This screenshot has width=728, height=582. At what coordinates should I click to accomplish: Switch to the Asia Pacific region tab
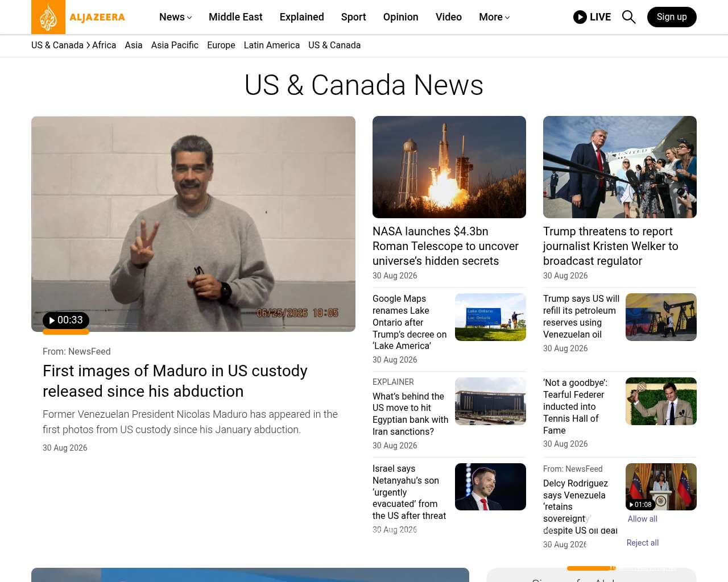(x=175, y=45)
